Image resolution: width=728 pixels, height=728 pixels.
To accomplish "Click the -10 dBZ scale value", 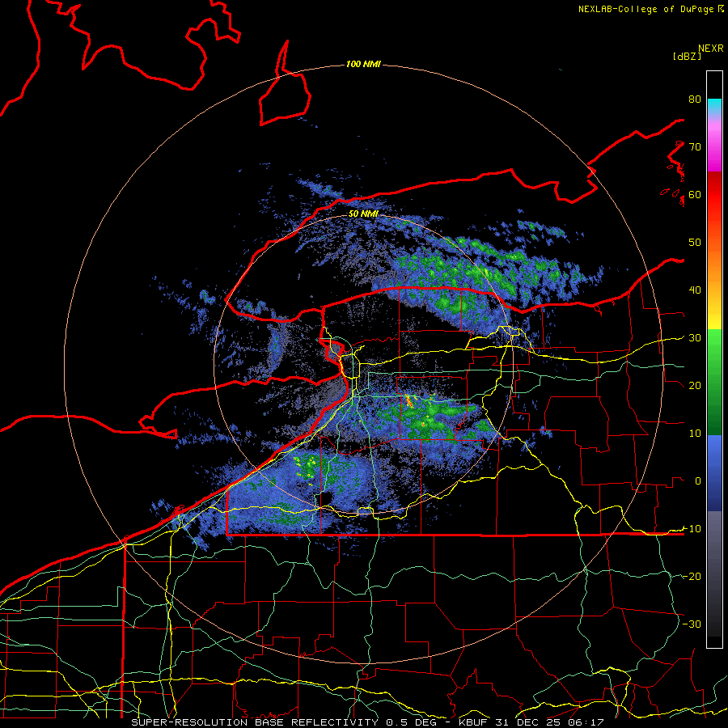I will tap(692, 529).
